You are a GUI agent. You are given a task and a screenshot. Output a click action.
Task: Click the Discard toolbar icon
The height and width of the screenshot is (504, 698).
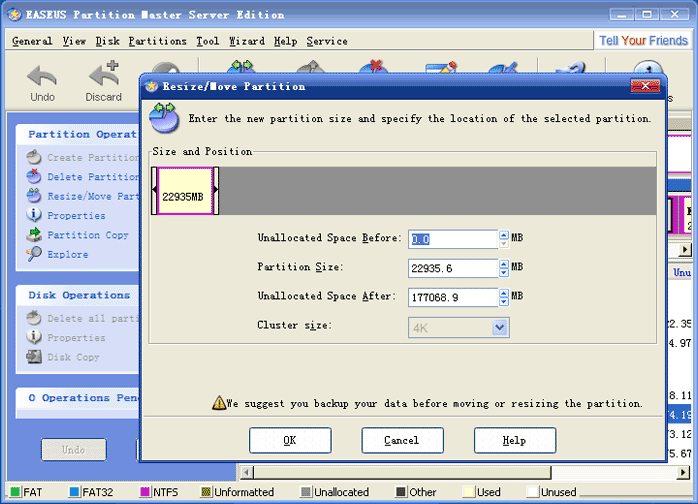104,73
